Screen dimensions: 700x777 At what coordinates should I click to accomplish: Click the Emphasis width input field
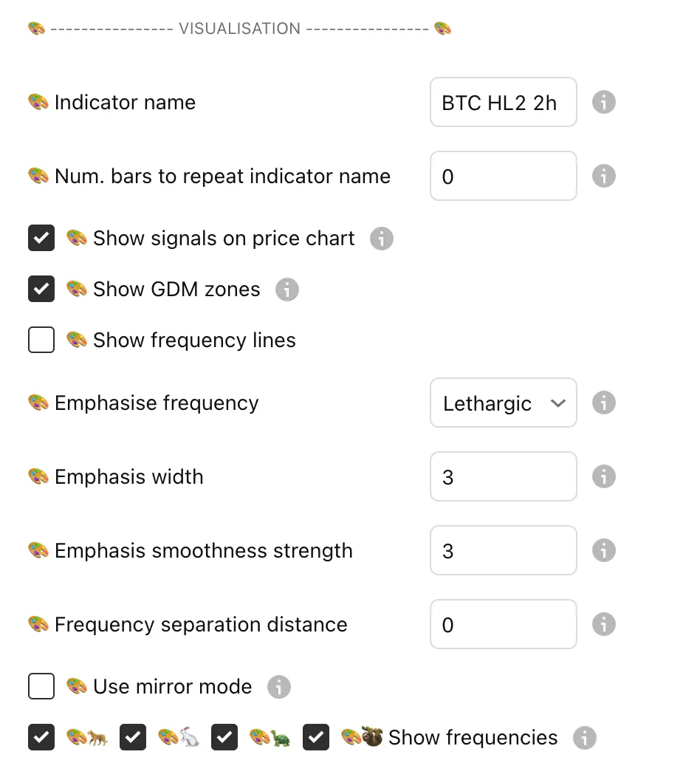click(x=503, y=476)
